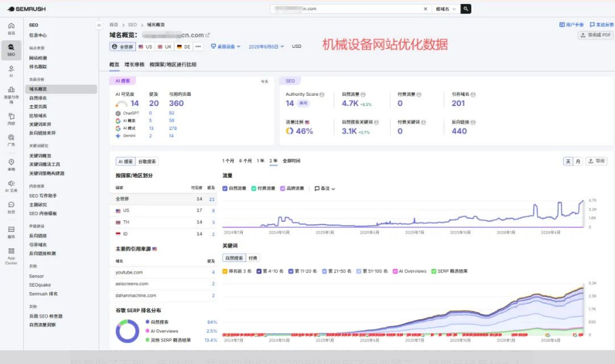Select the 6个月 time range
The height and width of the screenshot is (364, 615).
pyautogui.click(x=246, y=161)
